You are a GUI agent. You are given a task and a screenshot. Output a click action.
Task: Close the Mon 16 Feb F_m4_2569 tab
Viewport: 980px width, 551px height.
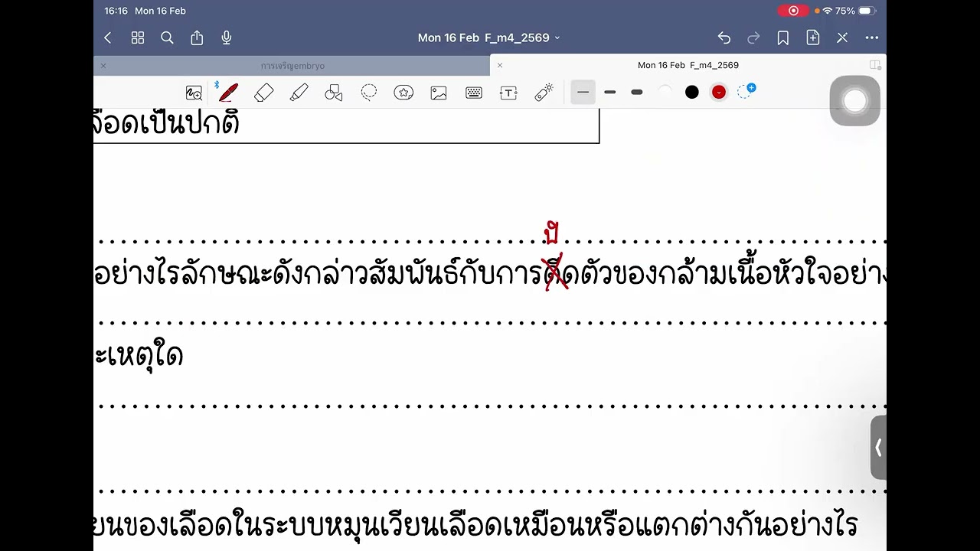tap(500, 65)
